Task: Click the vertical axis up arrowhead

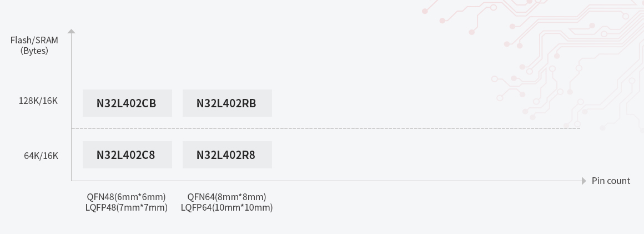Action: [71, 32]
